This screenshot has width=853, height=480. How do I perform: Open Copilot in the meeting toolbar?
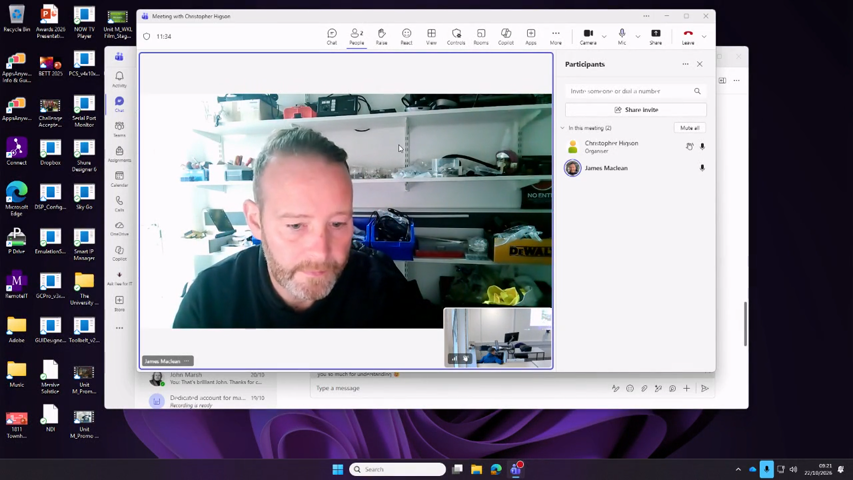click(x=506, y=36)
